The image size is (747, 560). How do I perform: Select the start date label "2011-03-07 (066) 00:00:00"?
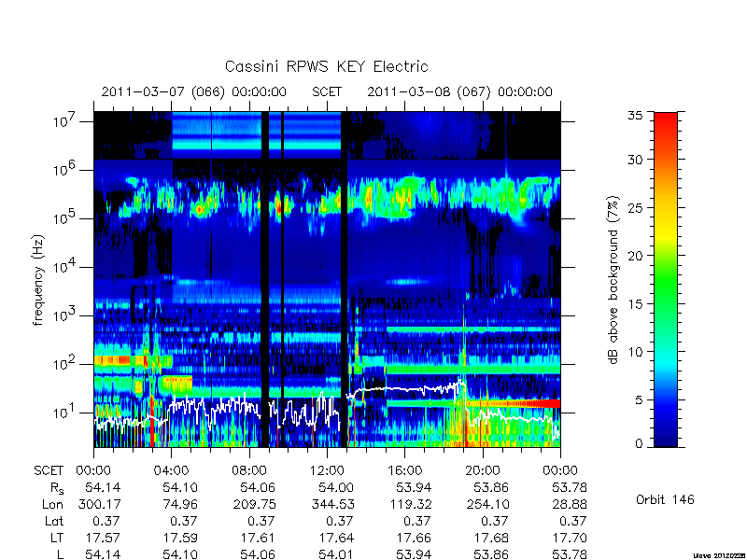coord(194,91)
